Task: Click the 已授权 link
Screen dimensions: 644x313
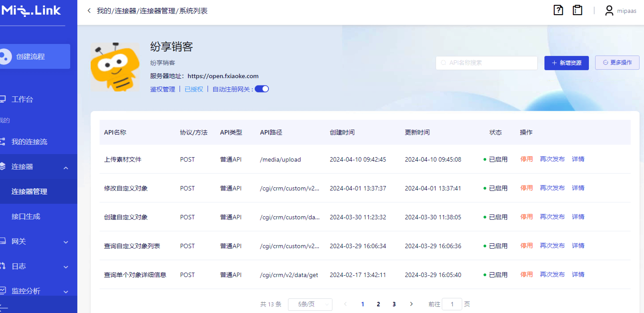Action: click(x=194, y=89)
